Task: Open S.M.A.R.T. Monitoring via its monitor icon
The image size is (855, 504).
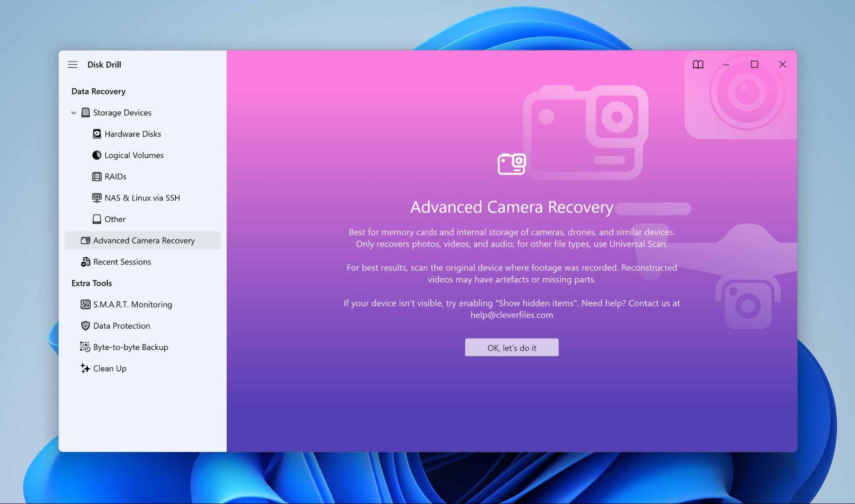Action: click(x=86, y=304)
